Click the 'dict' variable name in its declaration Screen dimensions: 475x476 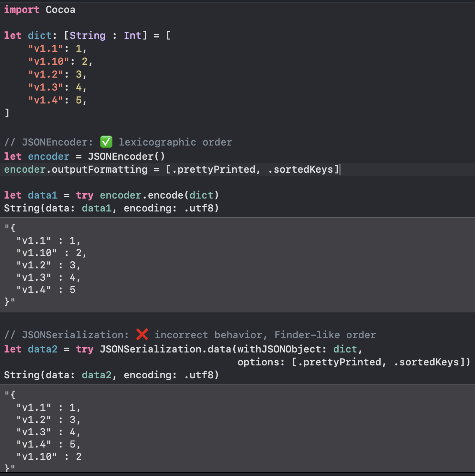click(40, 36)
